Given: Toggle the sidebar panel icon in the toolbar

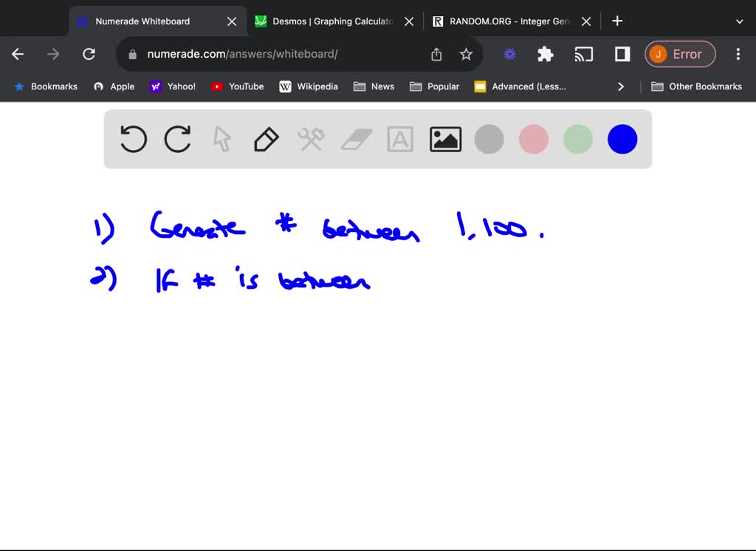Looking at the screenshot, I should click(x=621, y=54).
